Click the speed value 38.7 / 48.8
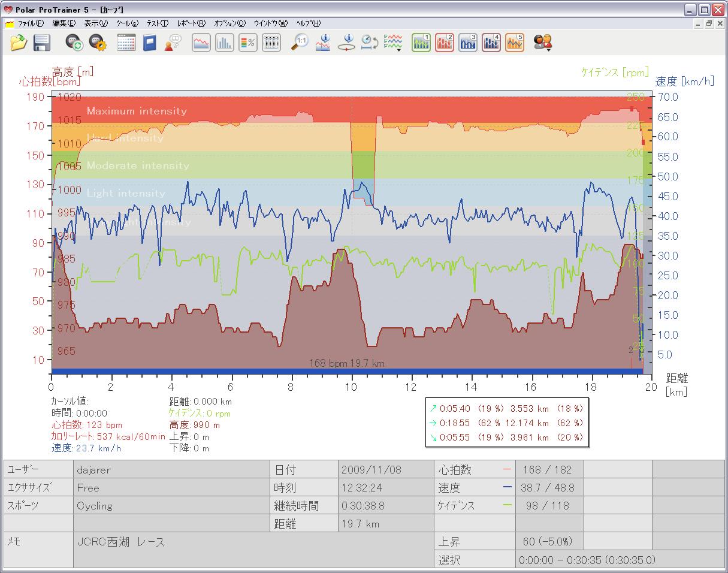Image resolution: width=728 pixels, height=573 pixels. click(x=549, y=487)
